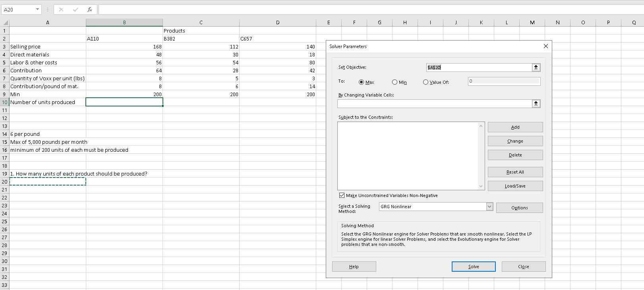Screen dimensions: 644x290
Task: Click the selected empty cell B10
Action: tap(124, 102)
